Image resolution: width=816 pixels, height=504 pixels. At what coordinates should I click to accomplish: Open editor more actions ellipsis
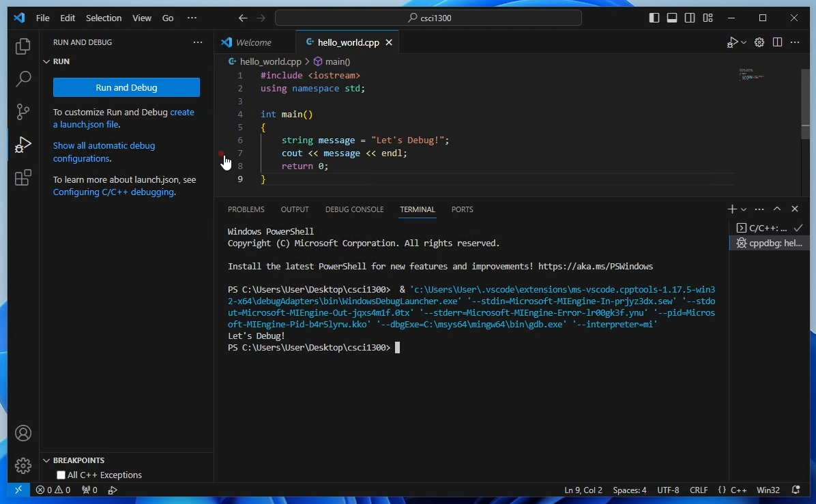(x=795, y=43)
